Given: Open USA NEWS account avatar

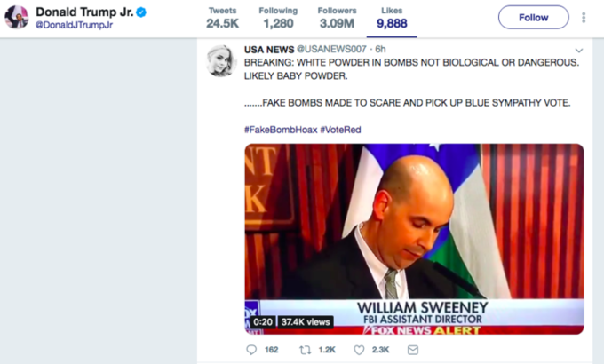Looking at the screenshot, I should coord(221,61).
